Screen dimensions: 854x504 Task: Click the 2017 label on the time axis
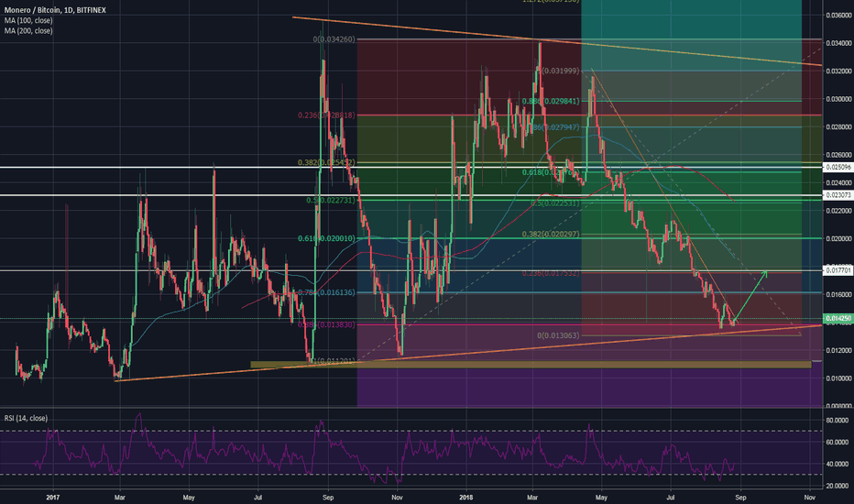click(52, 498)
